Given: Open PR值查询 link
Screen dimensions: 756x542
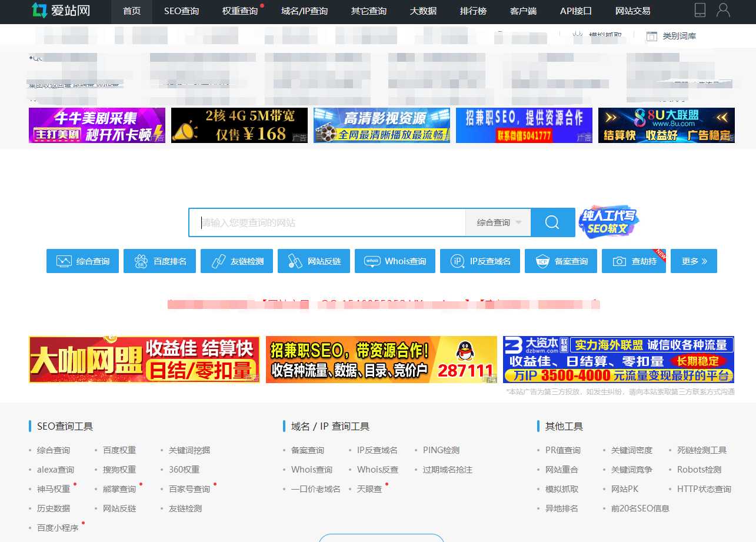Looking at the screenshot, I should (563, 450).
